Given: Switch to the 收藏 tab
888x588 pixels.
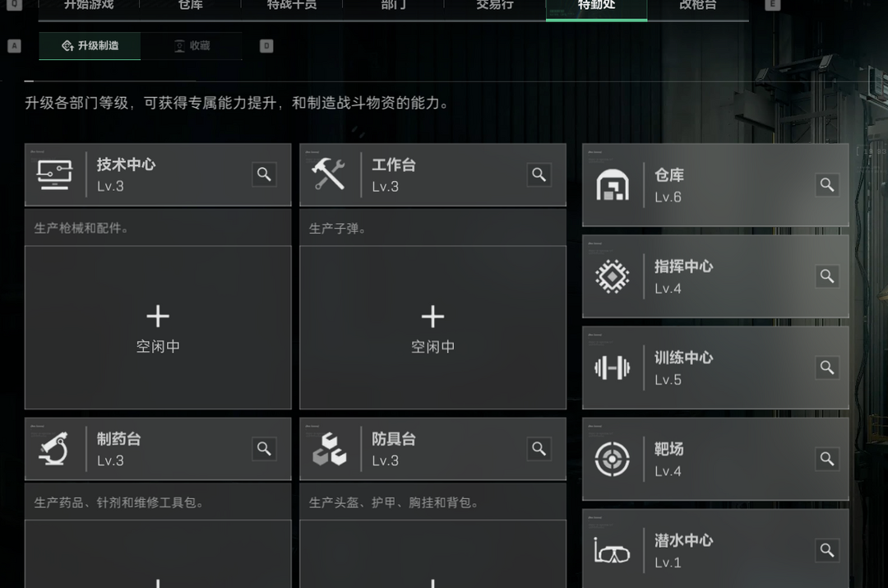Looking at the screenshot, I should (192, 46).
